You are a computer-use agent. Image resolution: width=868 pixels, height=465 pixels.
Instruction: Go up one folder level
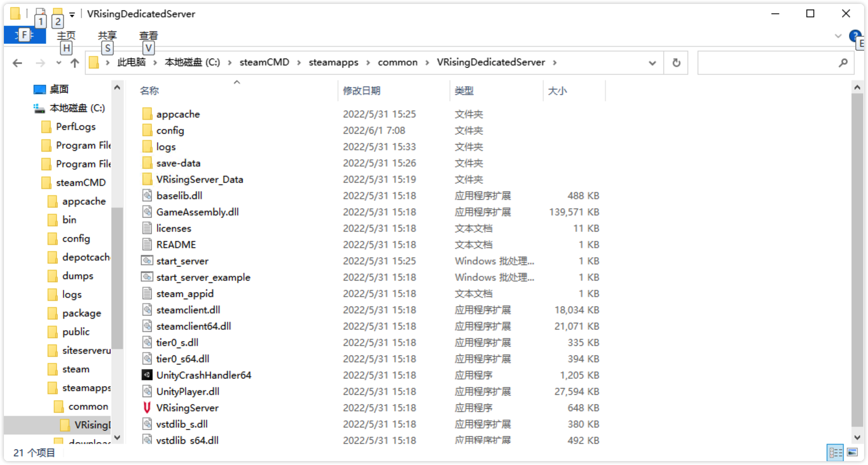[x=75, y=63]
